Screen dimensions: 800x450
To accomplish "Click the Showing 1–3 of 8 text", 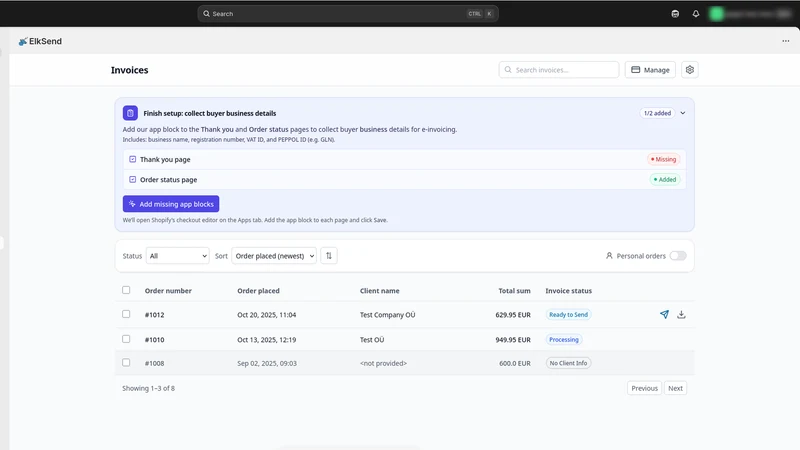I will coord(148,388).
